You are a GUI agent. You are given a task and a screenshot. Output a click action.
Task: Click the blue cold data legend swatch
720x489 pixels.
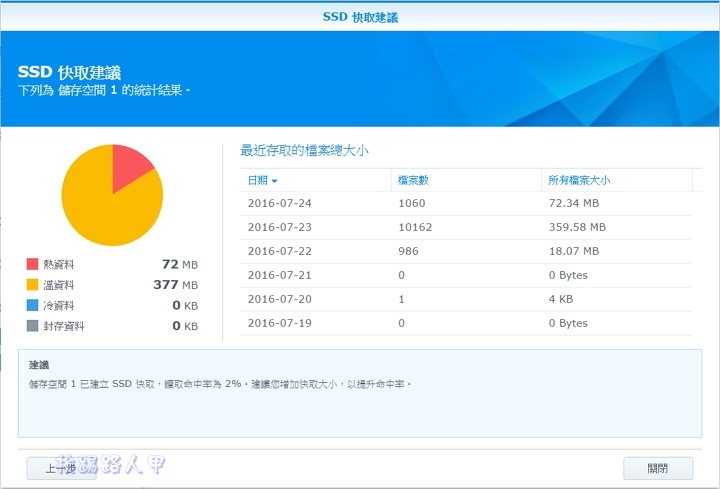tap(32, 305)
